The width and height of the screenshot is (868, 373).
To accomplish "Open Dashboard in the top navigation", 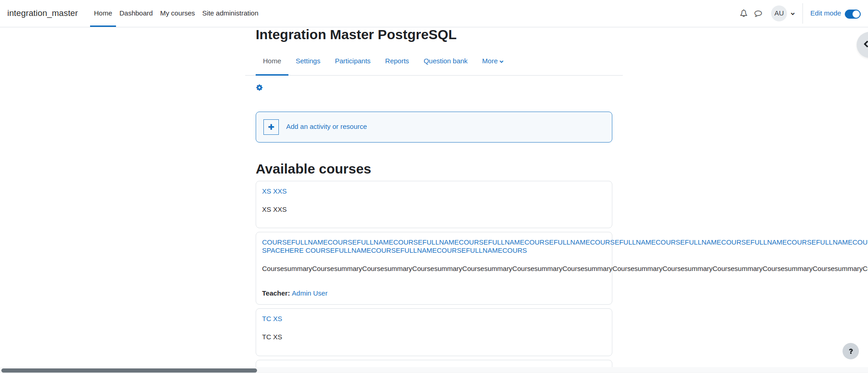I will click(x=136, y=13).
